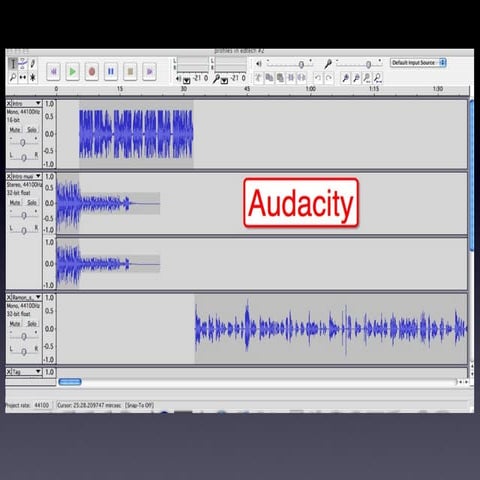Image resolution: width=480 pixels, height=480 pixels.
Task: Mute the Intro track
Action: pos(15,130)
